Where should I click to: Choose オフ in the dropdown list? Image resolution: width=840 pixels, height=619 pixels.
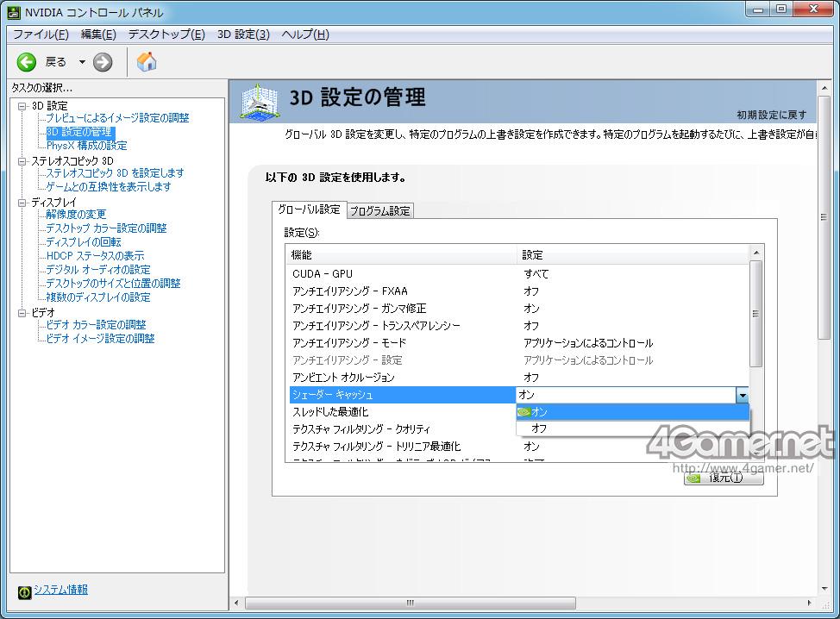click(633, 428)
